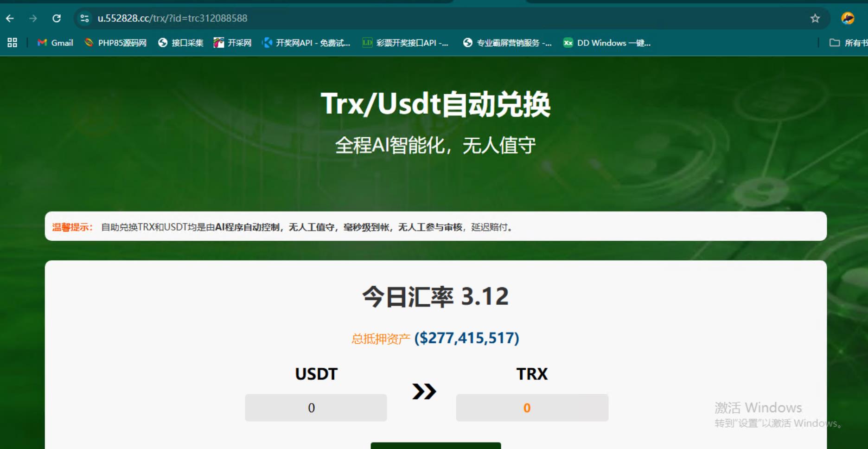Viewport: 868px width, 449px height.
Task: Focus the USDT amount input field
Action: point(316,408)
